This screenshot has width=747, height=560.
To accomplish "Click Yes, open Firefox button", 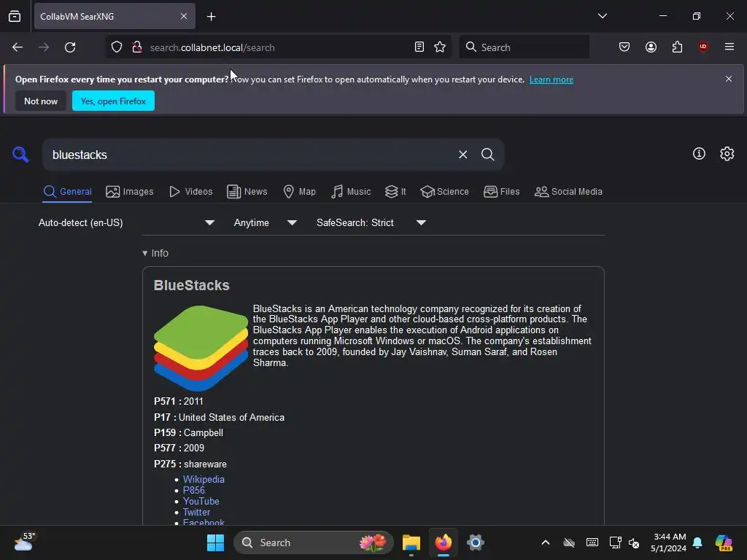I will [x=113, y=101].
